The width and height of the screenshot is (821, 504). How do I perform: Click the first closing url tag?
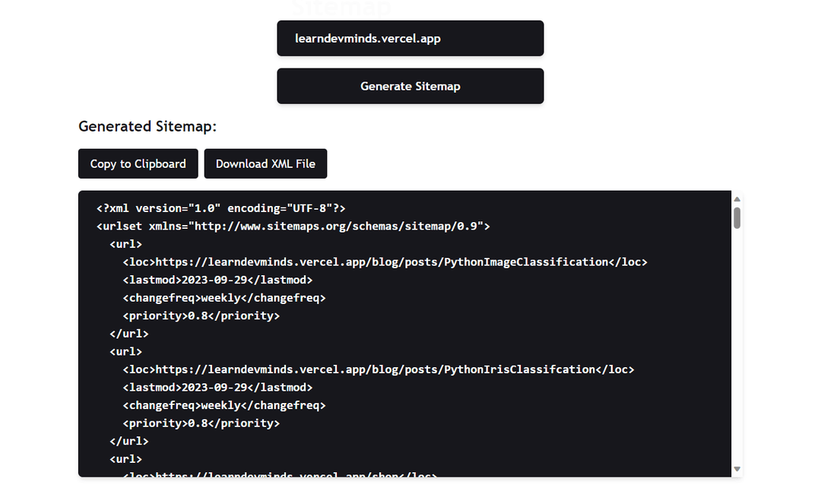click(128, 334)
